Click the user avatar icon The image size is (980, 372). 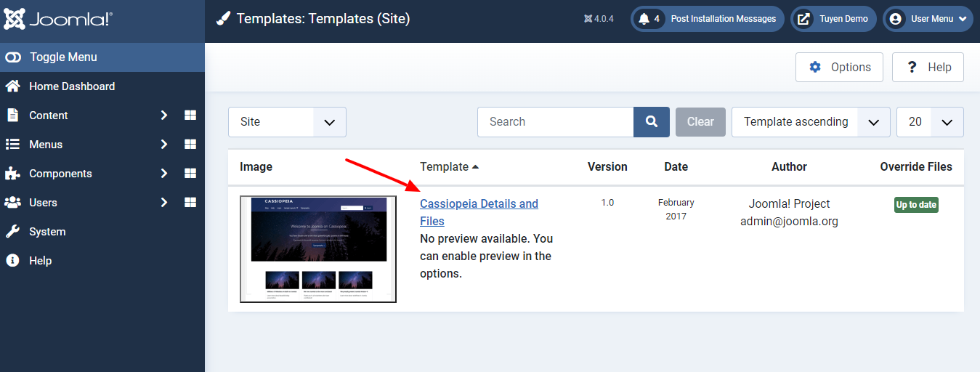coord(896,19)
